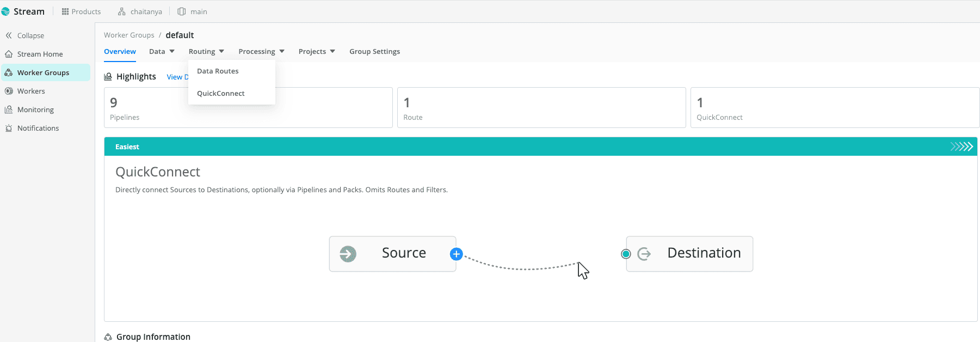Viewport: 980px width, 342px height.
Task: Click the Worker Groups breadcrumb link
Action: pyautogui.click(x=129, y=35)
